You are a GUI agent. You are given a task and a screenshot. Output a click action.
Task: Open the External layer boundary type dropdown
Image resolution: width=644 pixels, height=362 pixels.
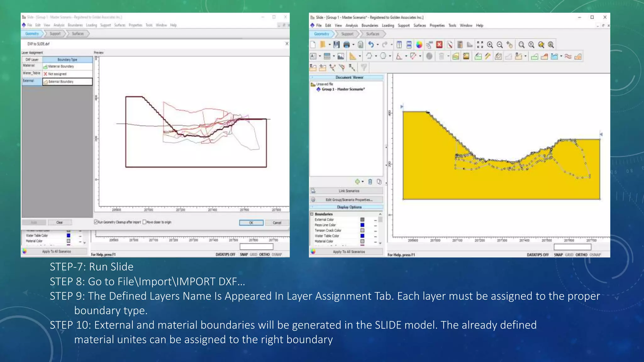[x=67, y=82]
